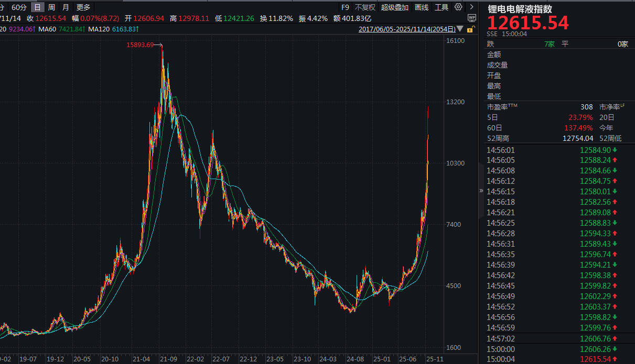Screen dimensions: 635x364
Task: Click the right arrow icon after the gear
Action: pyautogui.click(x=472, y=7)
